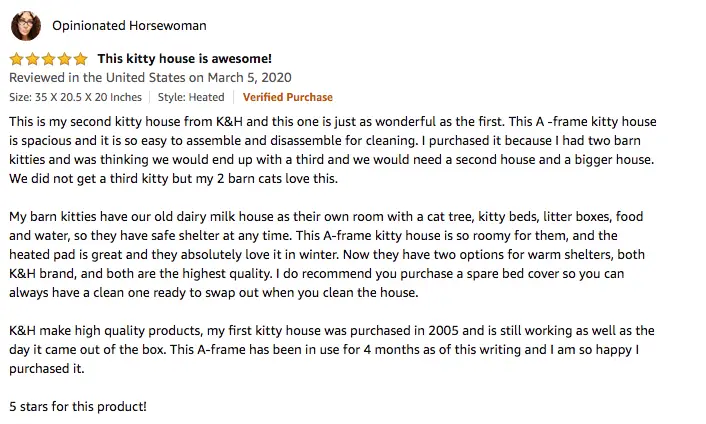706x424 pixels.
Task: Click the '5 stars for this product!' line
Action: click(78, 406)
